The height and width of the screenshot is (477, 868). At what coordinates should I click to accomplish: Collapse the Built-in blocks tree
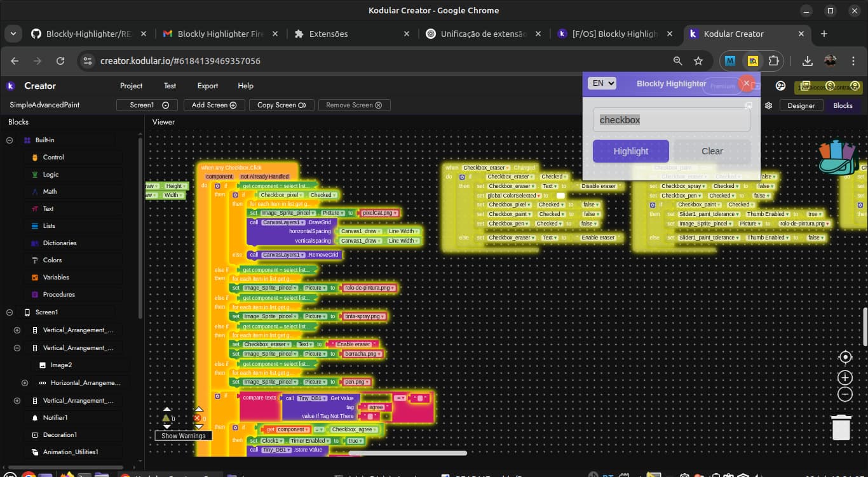[x=10, y=140]
